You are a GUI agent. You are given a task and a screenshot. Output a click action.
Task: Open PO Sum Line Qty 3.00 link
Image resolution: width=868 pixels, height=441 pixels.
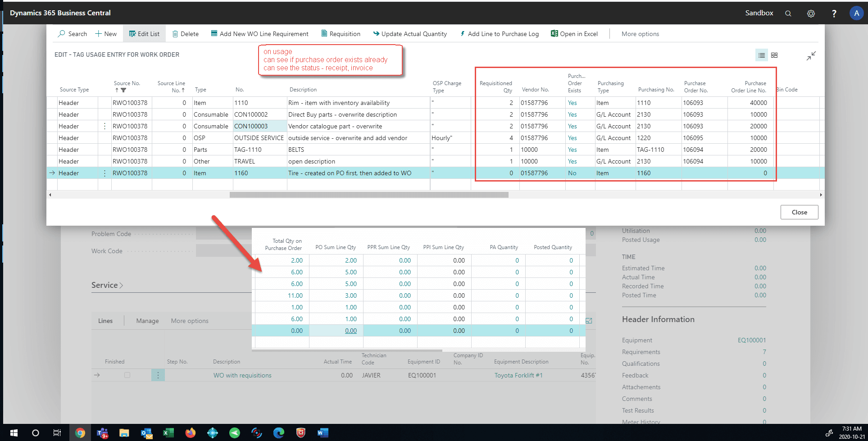[x=350, y=296]
